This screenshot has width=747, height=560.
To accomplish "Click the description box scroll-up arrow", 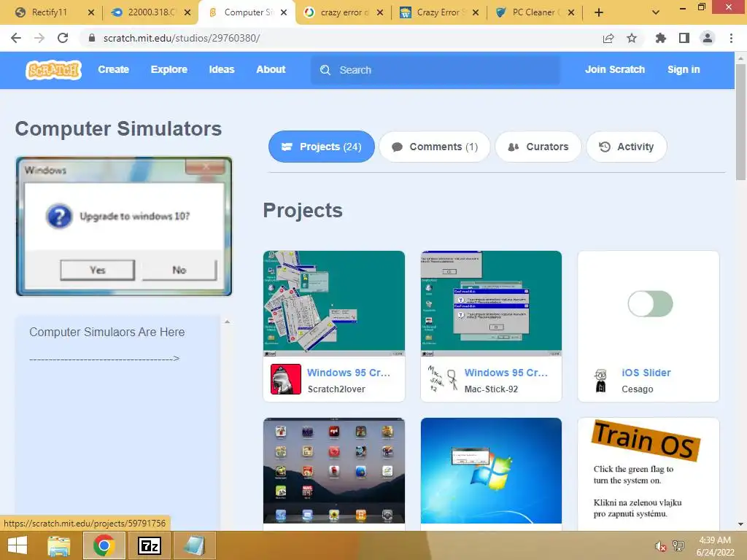I will pyautogui.click(x=228, y=322).
